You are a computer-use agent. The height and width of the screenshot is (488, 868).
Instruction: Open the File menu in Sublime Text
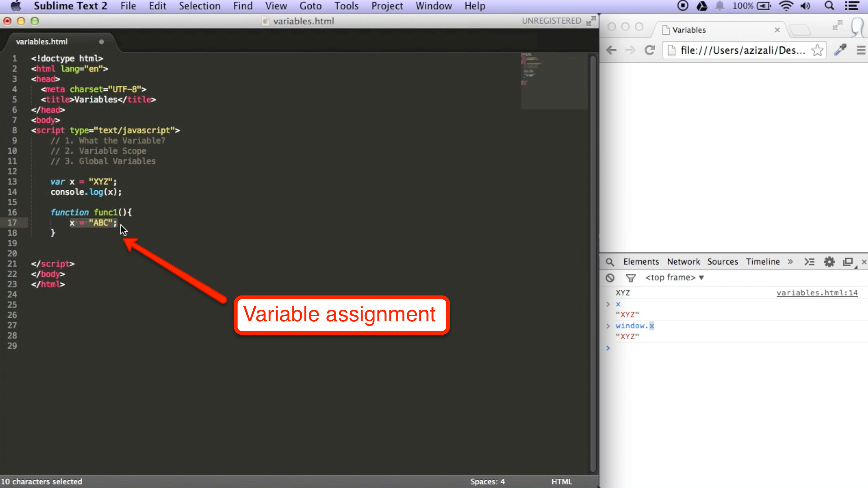pyautogui.click(x=128, y=6)
